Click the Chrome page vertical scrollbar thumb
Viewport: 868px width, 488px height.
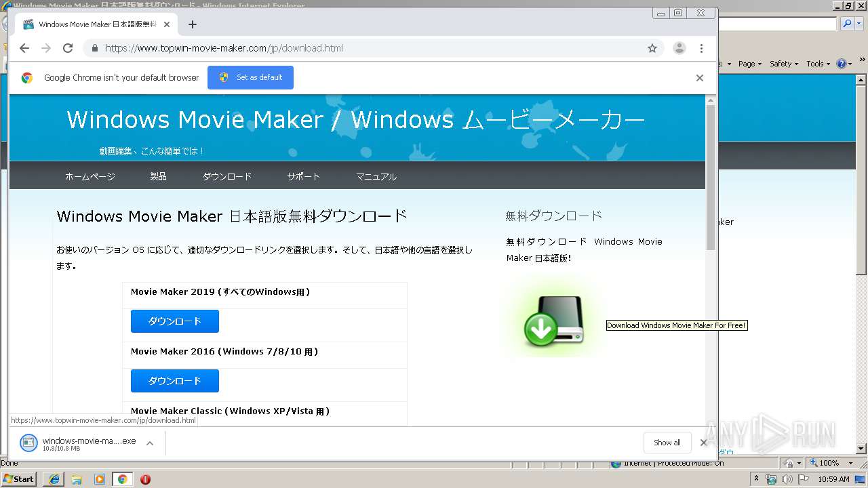pos(711,178)
